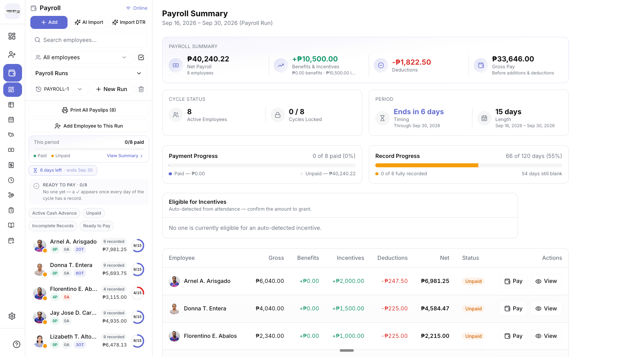This screenshot has width=644, height=357.
Task: Click the Record Progress orange bar
Action: coord(427,165)
